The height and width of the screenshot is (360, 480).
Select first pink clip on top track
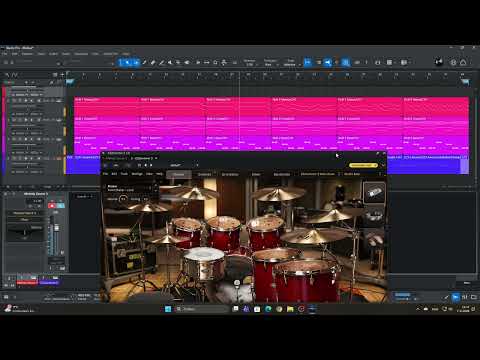click(x=107, y=107)
